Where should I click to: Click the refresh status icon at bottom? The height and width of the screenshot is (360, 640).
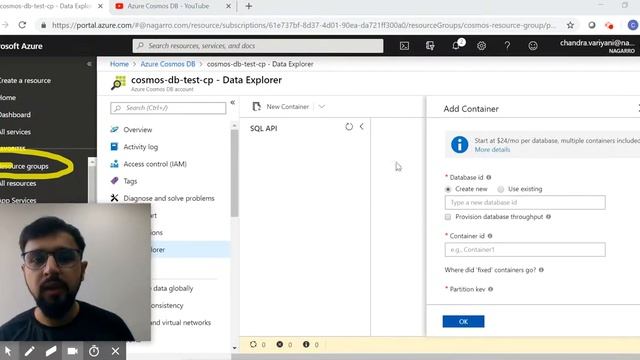(253, 344)
